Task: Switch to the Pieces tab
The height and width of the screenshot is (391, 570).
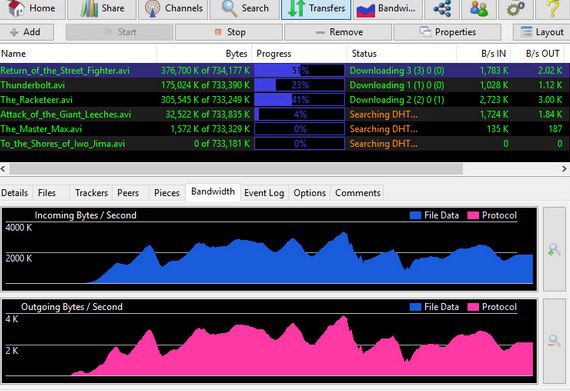Action: pos(166,193)
